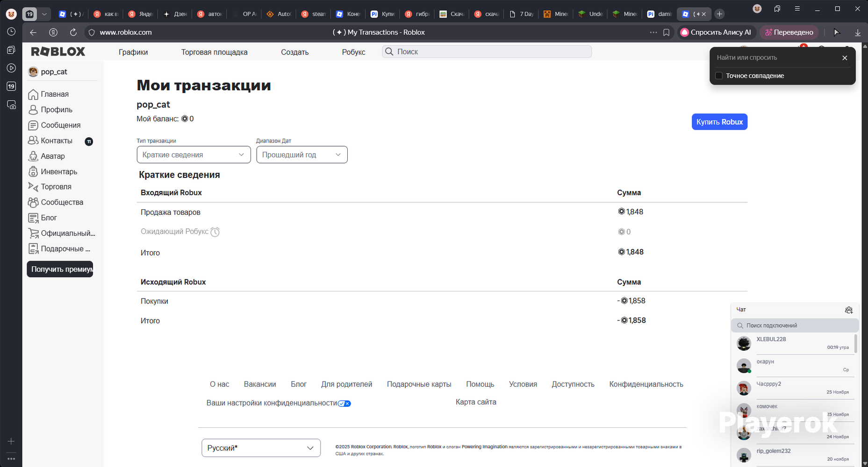Click the Покупки row

tap(442, 301)
